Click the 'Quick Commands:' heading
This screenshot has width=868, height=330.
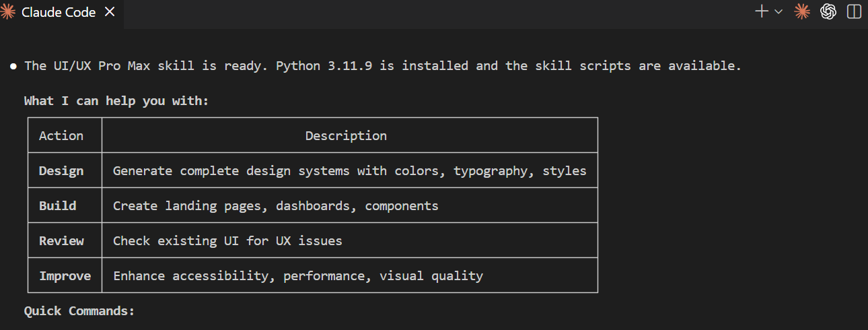click(79, 310)
